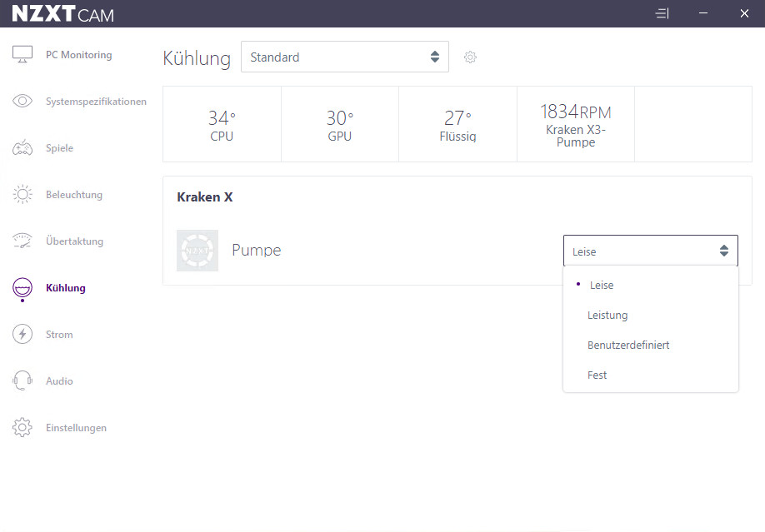The image size is (765, 532).
Task: Collapse sidebar with the title bar menu icon
Action: click(662, 13)
